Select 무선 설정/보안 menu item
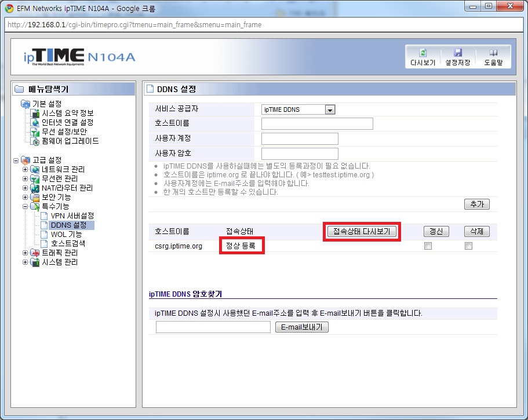The image size is (528, 420). coord(64,132)
